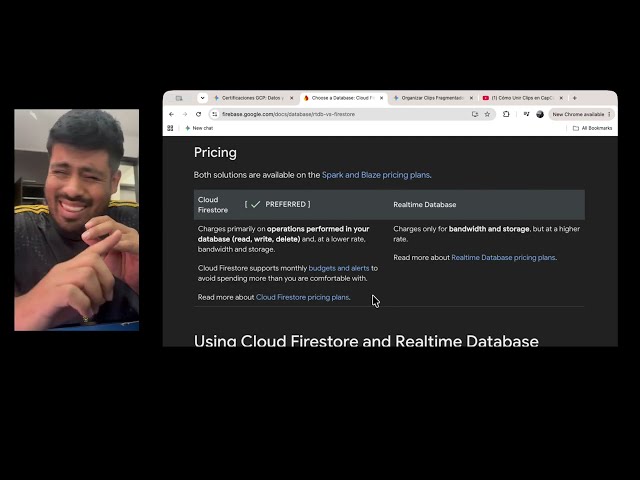This screenshot has height=480, width=640.
Task: Open the Extensions puzzle icon
Action: tap(506, 114)
